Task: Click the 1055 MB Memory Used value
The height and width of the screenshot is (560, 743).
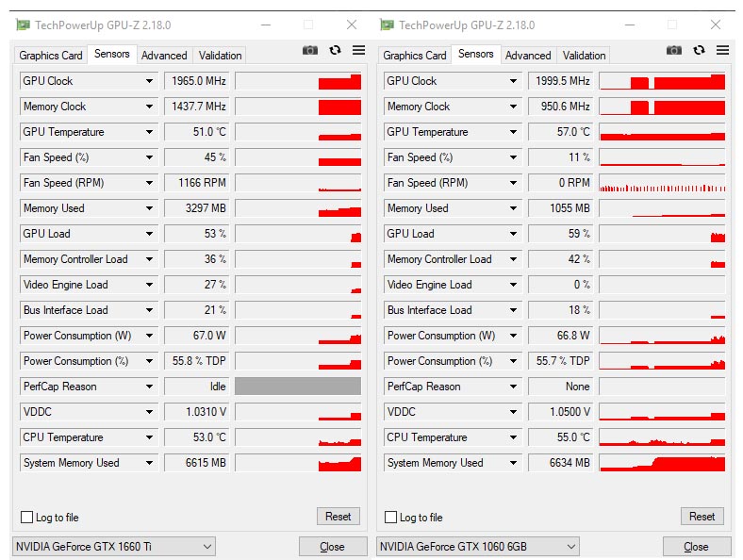Action: [x=561, y=208]
